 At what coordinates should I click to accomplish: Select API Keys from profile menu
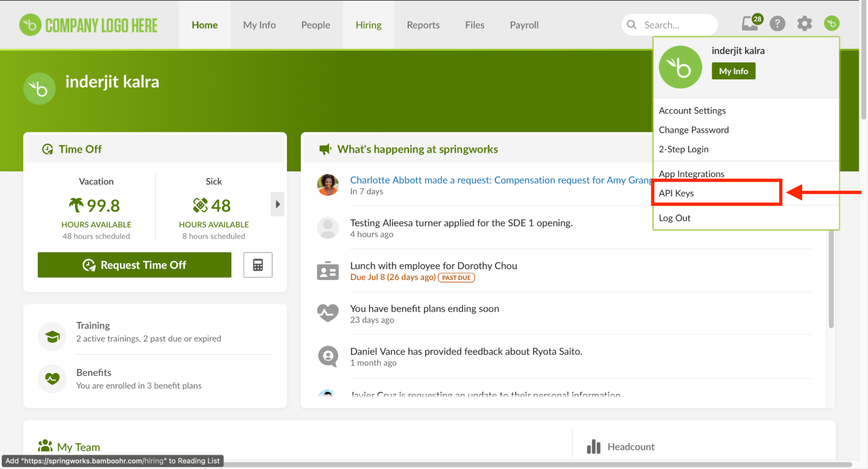click(x=676, y=193)
